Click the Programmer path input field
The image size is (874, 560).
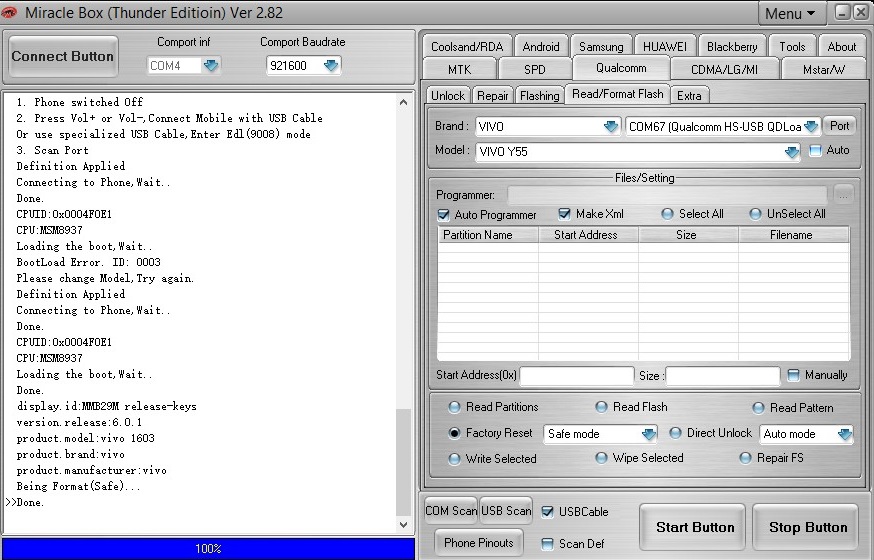point(667,195)
